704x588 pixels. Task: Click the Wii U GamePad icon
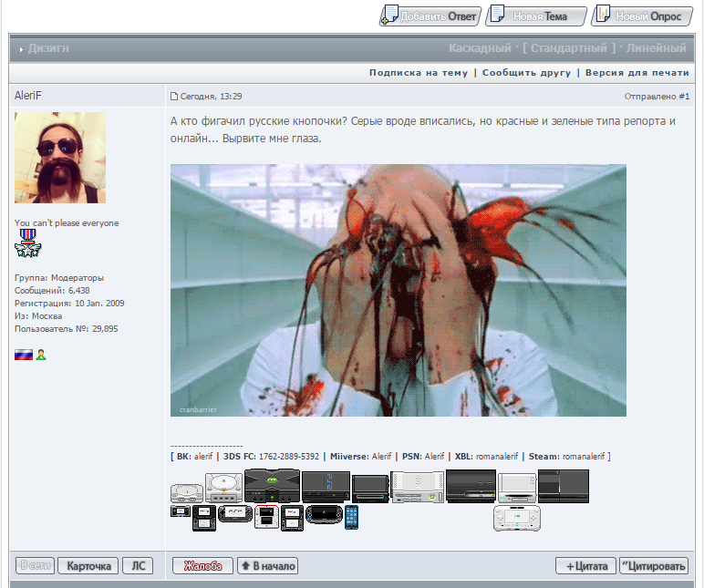tap(517, 518)
